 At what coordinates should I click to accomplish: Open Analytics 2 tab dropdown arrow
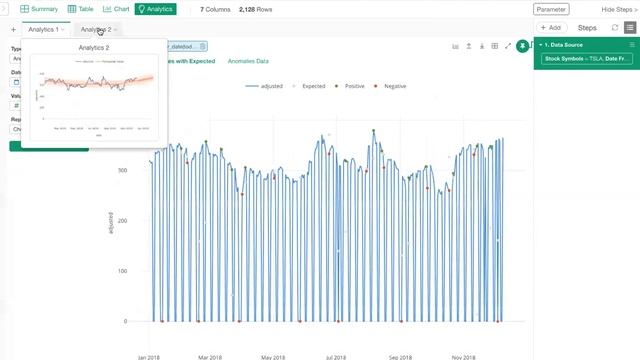(116, 30)
